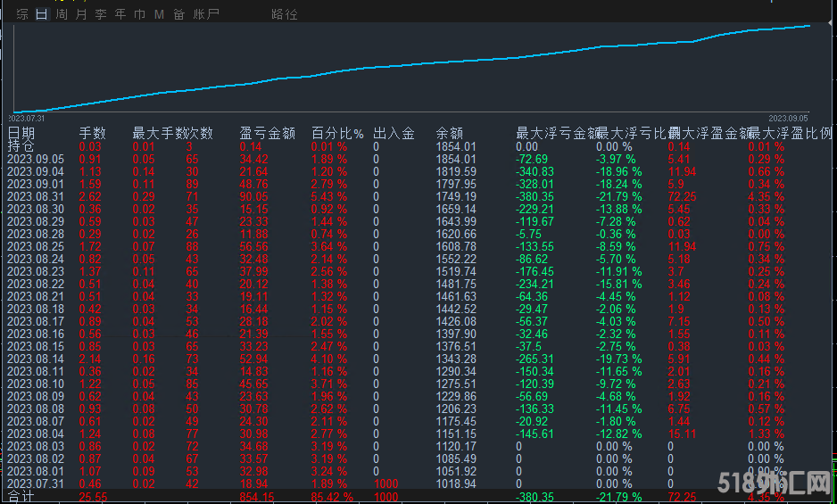Viewport: 837px width, 504px height.
Task: Click the 百分比% column header
Action: [337, 134]
